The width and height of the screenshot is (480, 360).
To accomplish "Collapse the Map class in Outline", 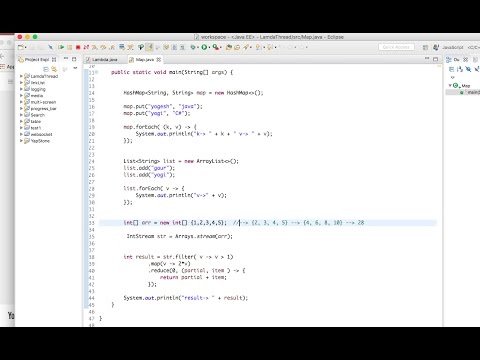I will pos(450,85).
